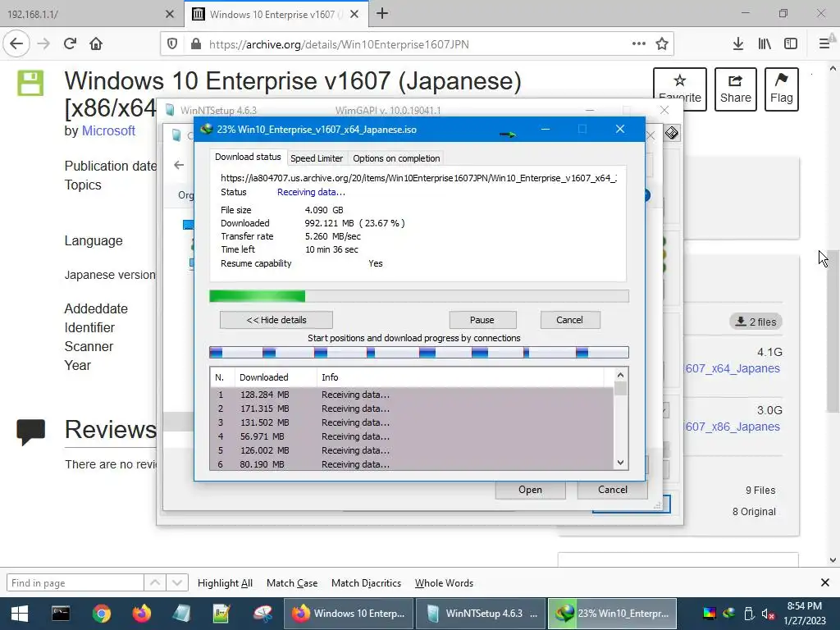The height and width of the screenshot is (630, 840).
Task: Click the Reviews speech bubble icon
Action: coord(30,431)
